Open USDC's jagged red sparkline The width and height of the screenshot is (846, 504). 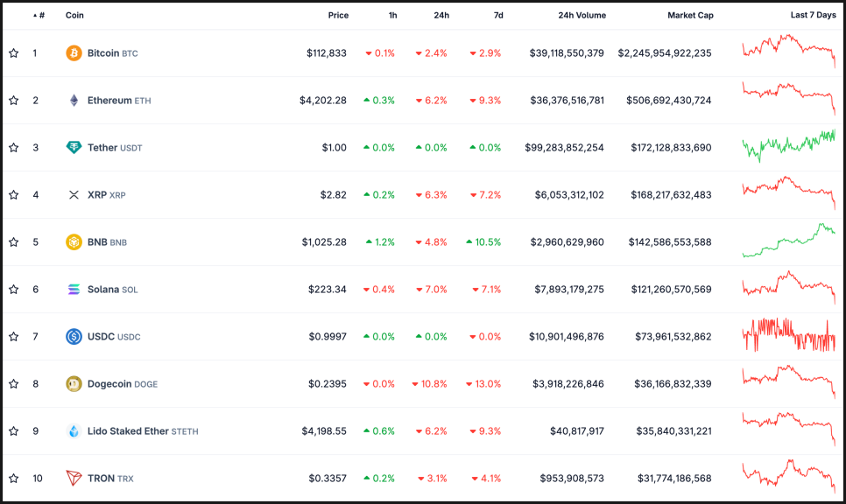789,335
